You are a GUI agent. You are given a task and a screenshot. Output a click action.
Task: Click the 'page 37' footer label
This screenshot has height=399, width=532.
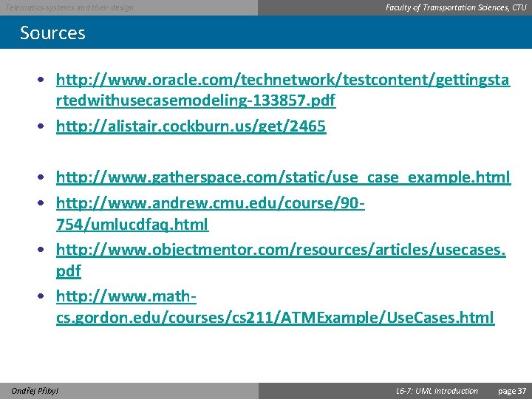[x=512, y=391]
